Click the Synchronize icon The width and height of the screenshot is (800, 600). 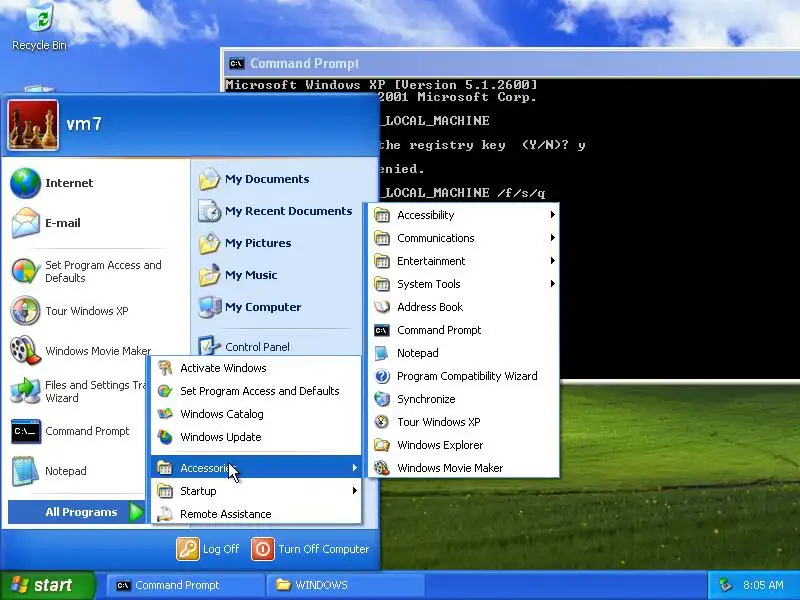(x=382, y=399)
